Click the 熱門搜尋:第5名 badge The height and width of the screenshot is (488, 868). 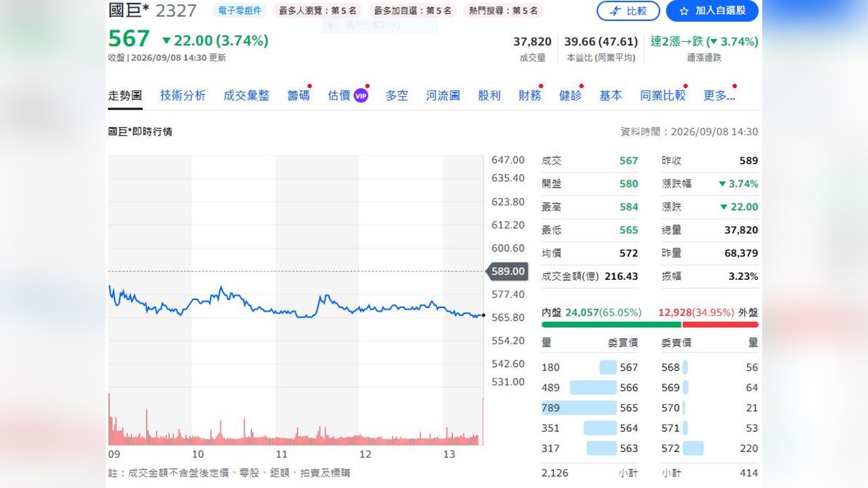click(x=503, y=11)
